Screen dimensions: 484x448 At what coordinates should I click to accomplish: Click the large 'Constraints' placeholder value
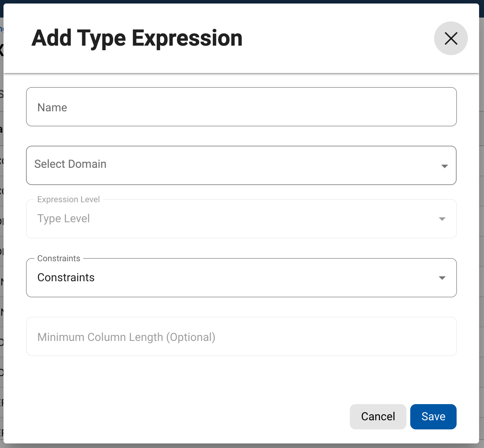click(x=66, y=277)
